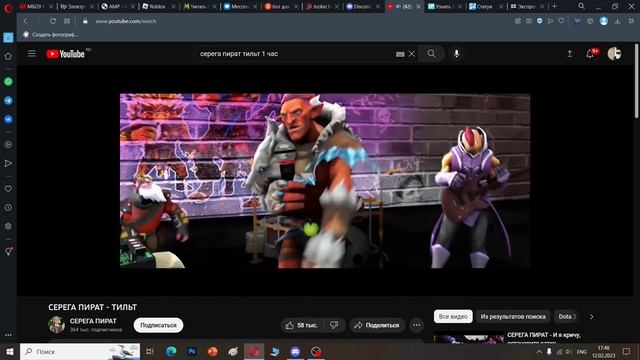Open sidebar three-dot setup menu
This screenshot has width=640, height=360.
[8, 335]
